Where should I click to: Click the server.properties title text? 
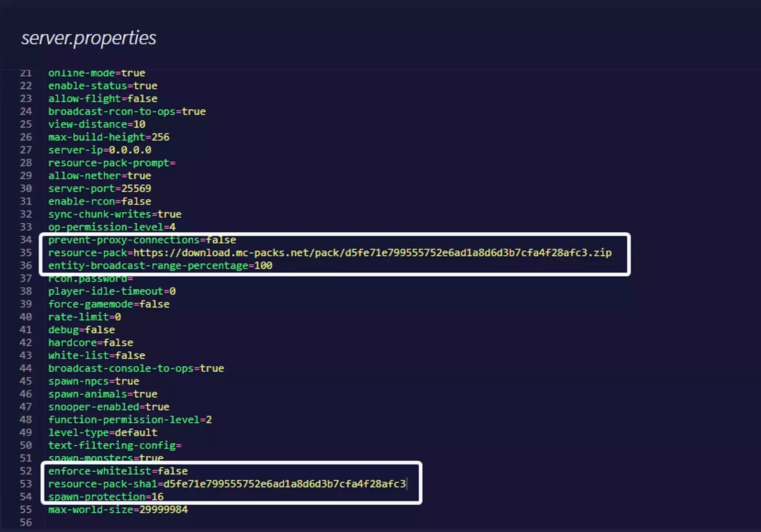88,38
